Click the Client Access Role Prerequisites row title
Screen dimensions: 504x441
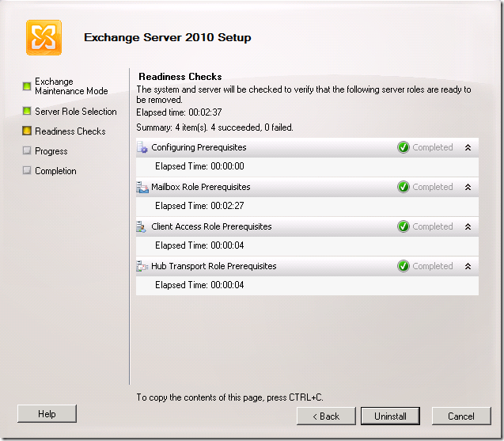pos(211,226)
